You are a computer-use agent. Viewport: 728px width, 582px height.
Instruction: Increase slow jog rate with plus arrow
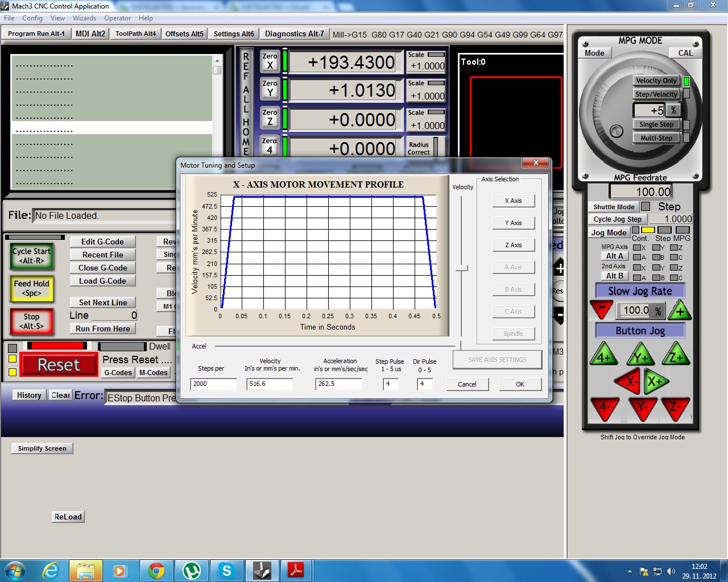coord(680,311)
